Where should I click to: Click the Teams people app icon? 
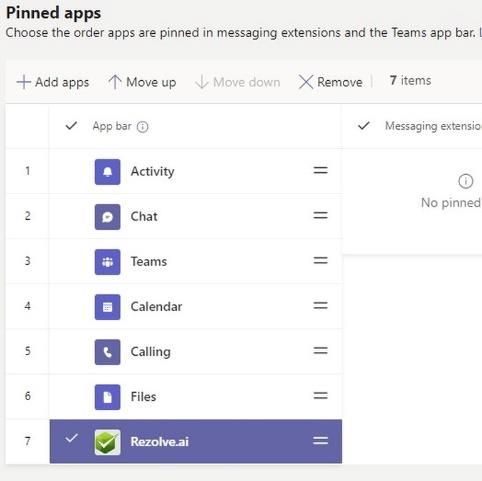107,262
